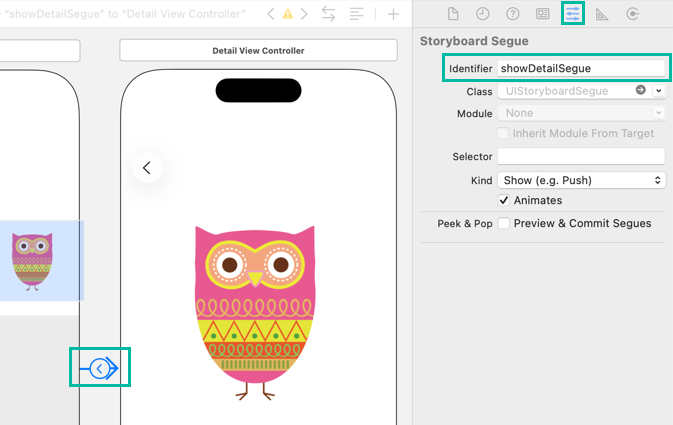This screenshot has height=425, width=673.
Task: Open the adjust editor options lines icon
Action: (357, 14)
